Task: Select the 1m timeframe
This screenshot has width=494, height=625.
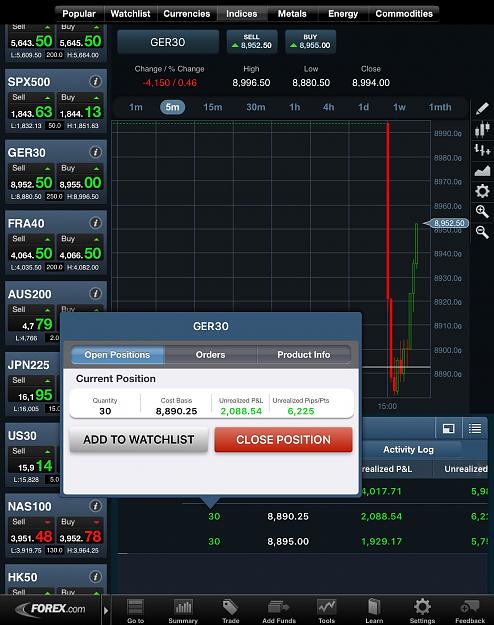Action: click(x=136, y=107)
